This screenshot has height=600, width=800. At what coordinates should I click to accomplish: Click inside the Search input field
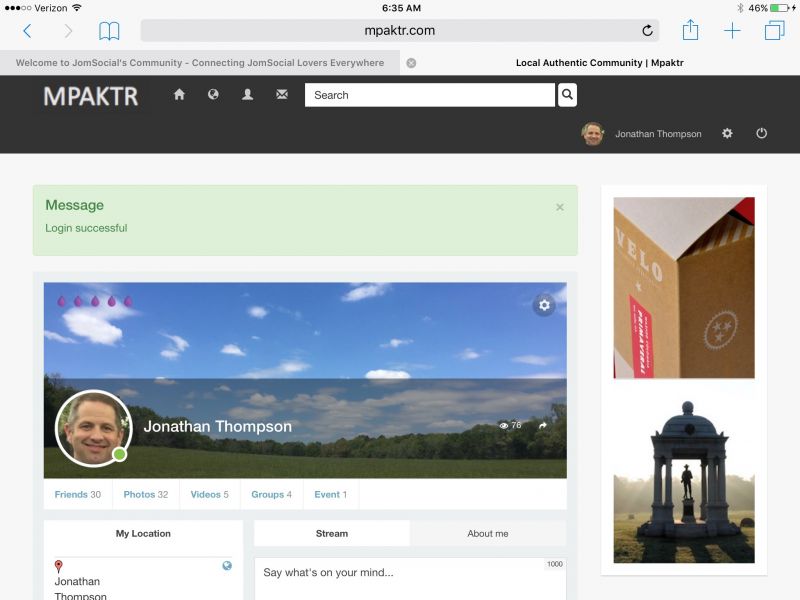[430, 95]
